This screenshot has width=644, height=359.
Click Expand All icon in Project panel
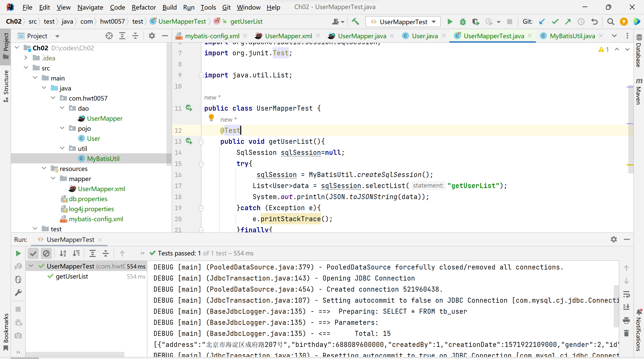(x=122, y=36)
